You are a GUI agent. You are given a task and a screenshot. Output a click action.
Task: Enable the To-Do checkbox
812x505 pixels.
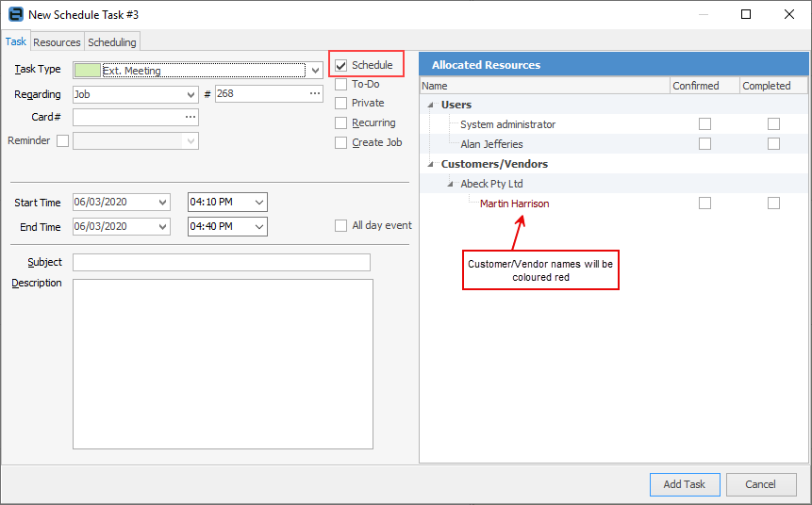340,85
